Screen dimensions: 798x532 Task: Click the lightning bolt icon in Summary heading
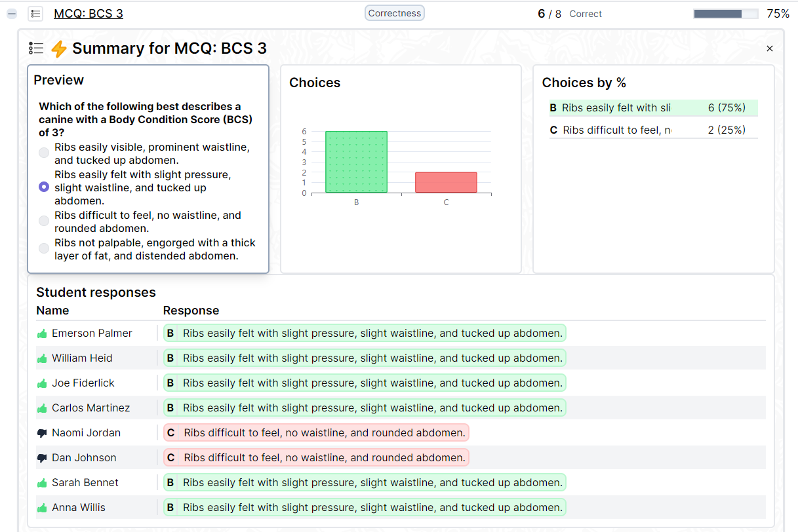(59, 48)
